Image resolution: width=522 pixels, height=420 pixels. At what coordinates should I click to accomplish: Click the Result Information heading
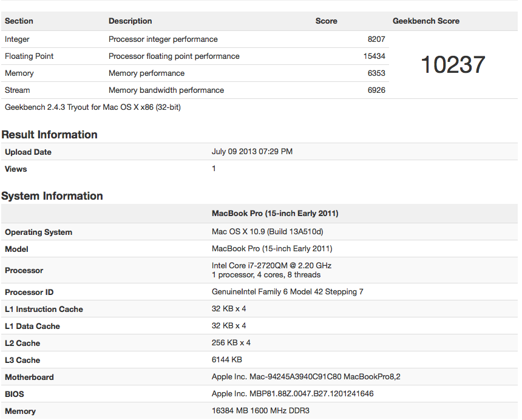pos(50,135)
